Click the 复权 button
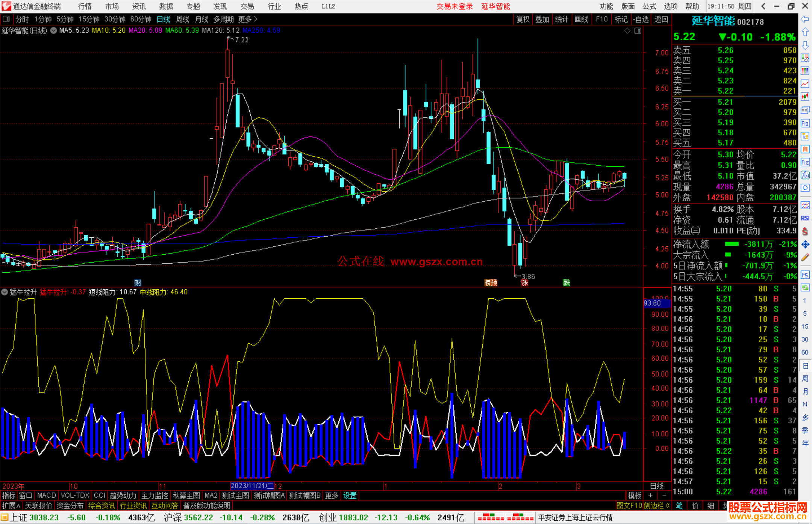 coord(523,19)
